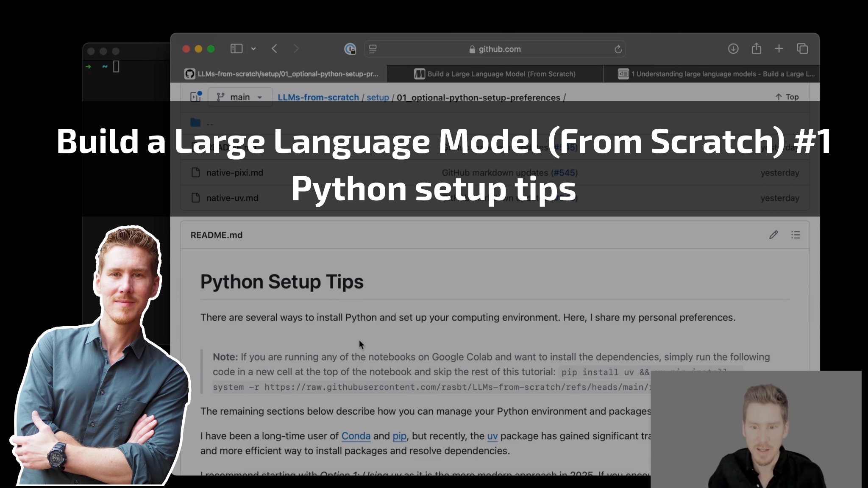Click the Python Setup Tips heading
The height and width of the screenshot is (488, 868).
coord(282,282)
